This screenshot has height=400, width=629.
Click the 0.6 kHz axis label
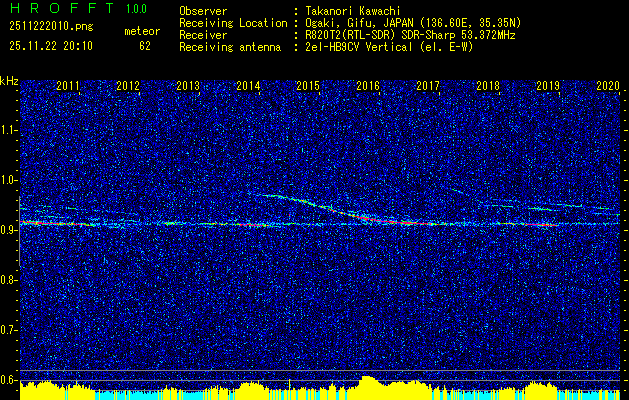[x=9, y=380]
